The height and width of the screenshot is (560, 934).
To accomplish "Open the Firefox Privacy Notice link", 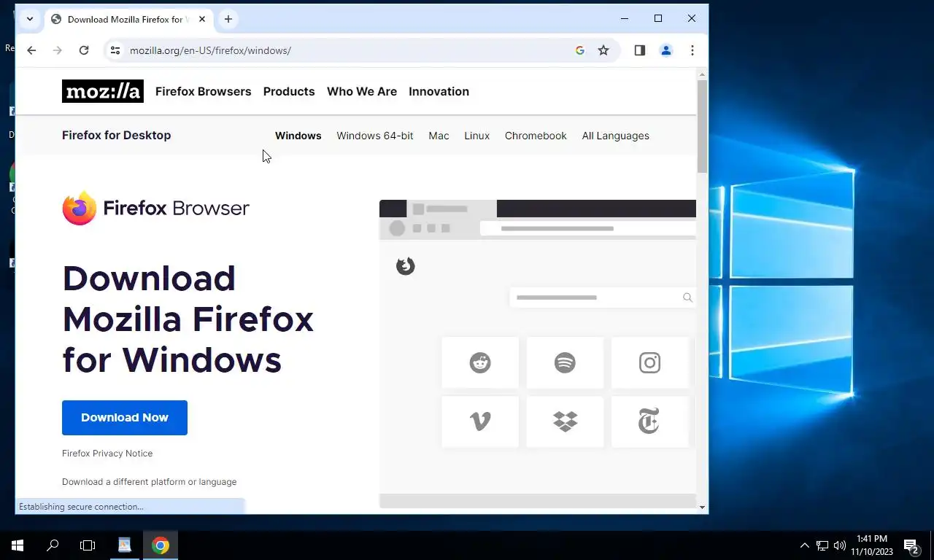I will click(x=107, y=453).
